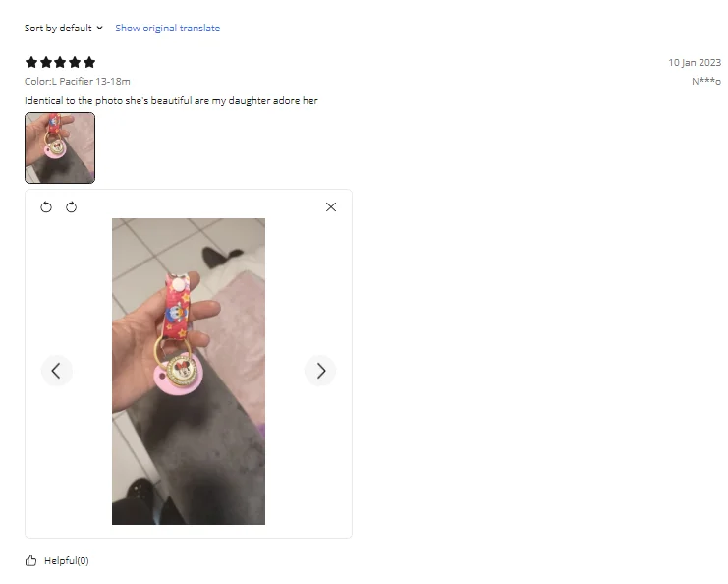This screenshot has height=584, width=728.
Task: Close the enlarged photo viewer
Action: (x=331, y=207)
